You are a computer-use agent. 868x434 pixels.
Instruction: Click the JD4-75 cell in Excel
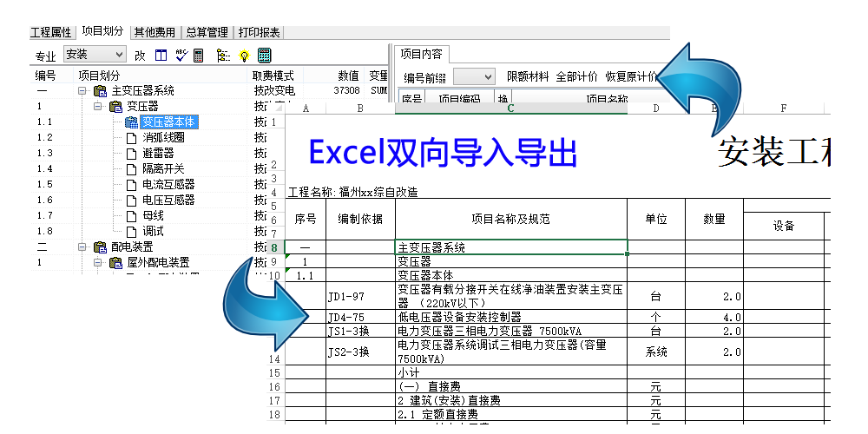click(x=360, y=317)
